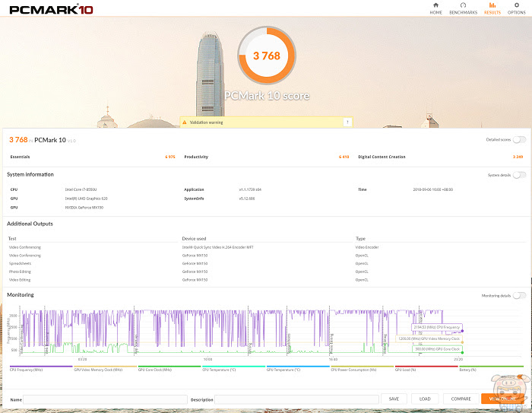This screenshot has width=532, height=413.
Task: Click the Photo Editing test row
Action: [x=20, y=272]
